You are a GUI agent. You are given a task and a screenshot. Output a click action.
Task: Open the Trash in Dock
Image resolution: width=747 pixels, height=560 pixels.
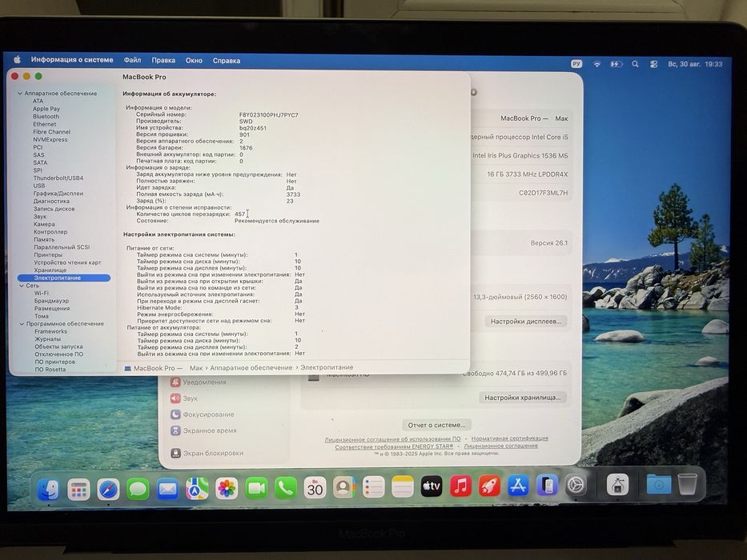688,484
